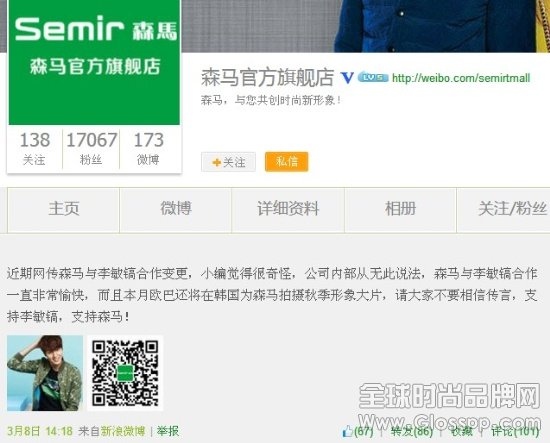The height and width of the screenshot is (443, 550).
Task: Open the Semir green profile avatar
Action: pos(94,62)
